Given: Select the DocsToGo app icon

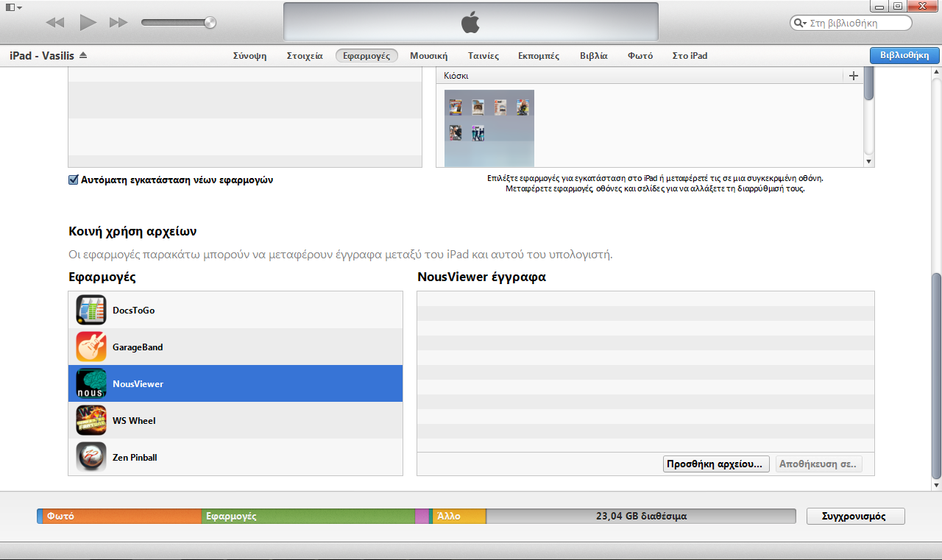Looking at the screenshot, I should point(91,310).
